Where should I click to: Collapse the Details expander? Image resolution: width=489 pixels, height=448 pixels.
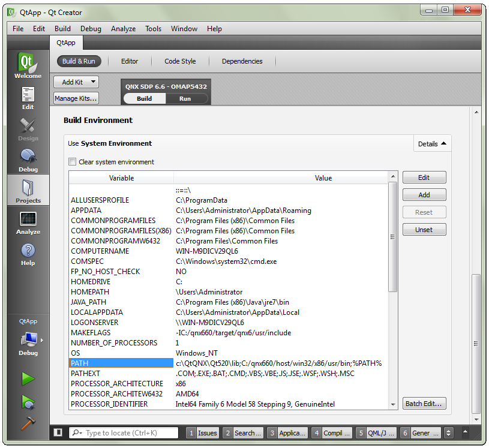click(432, 144)
